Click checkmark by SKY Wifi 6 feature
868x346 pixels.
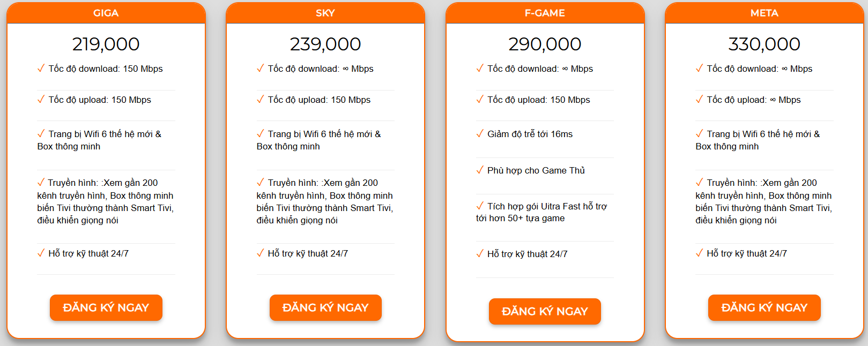tap(261, 133)
